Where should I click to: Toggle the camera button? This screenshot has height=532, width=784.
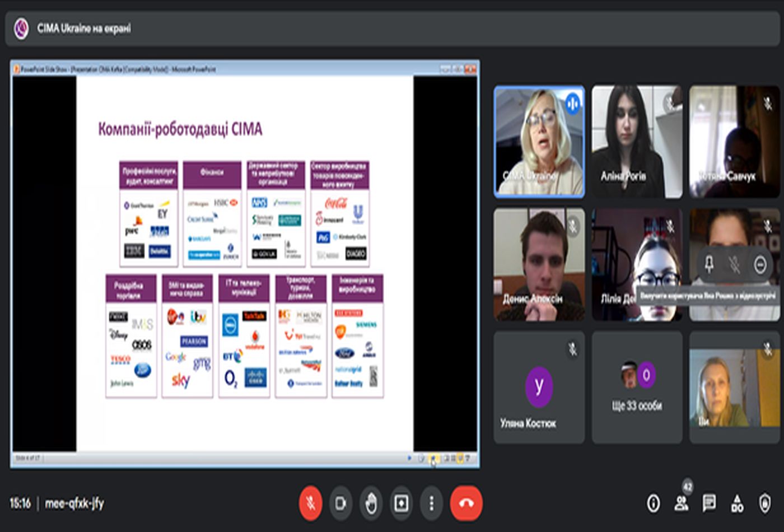[340, 503]
